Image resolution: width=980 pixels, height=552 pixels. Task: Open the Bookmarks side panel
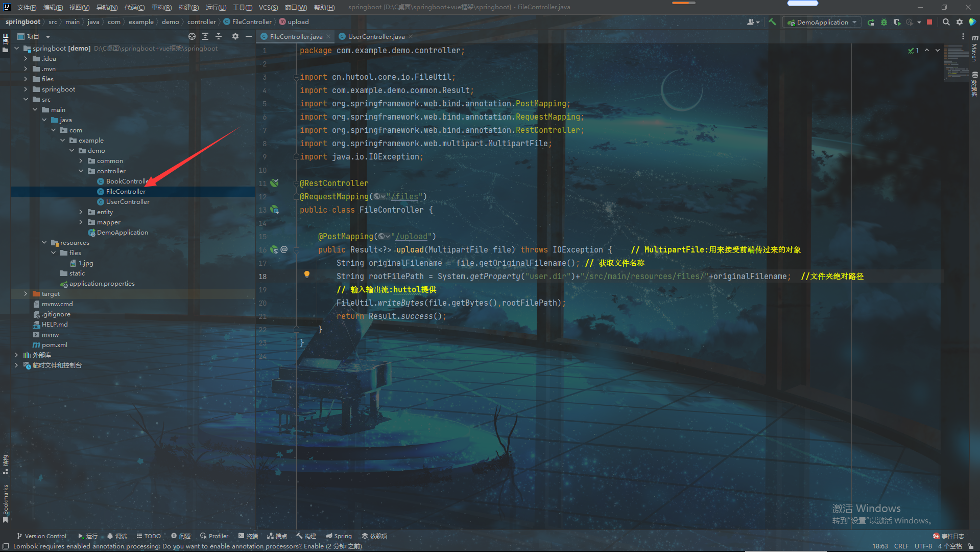click(x=6, y=503)
